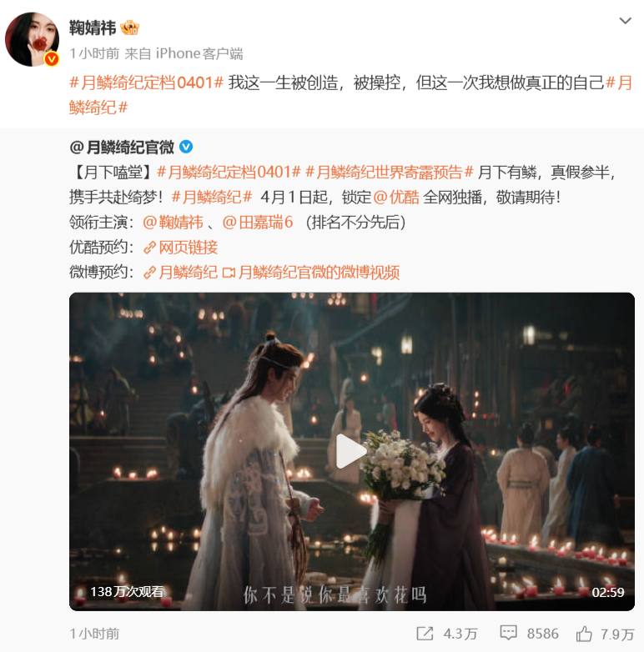Click the comment bubble icon
The image size is (644, 652).
[x=508, y=633]
